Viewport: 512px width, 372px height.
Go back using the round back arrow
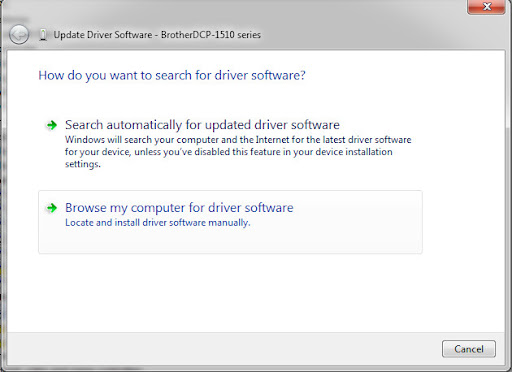pos(19,34)
